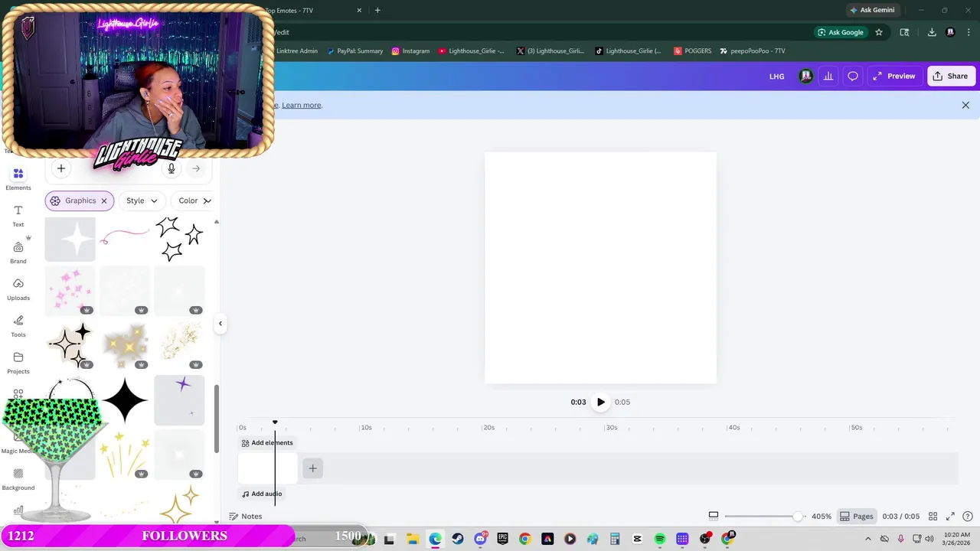Remove the Graphics filter chip
980x551 pixels.
(x=104, y=201)
